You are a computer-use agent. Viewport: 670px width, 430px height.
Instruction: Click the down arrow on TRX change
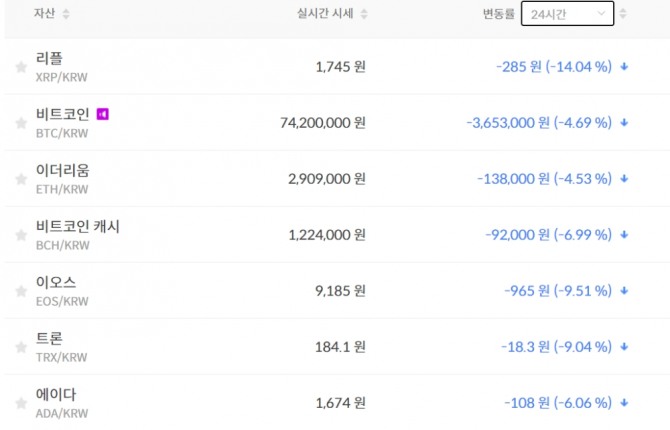624,347
